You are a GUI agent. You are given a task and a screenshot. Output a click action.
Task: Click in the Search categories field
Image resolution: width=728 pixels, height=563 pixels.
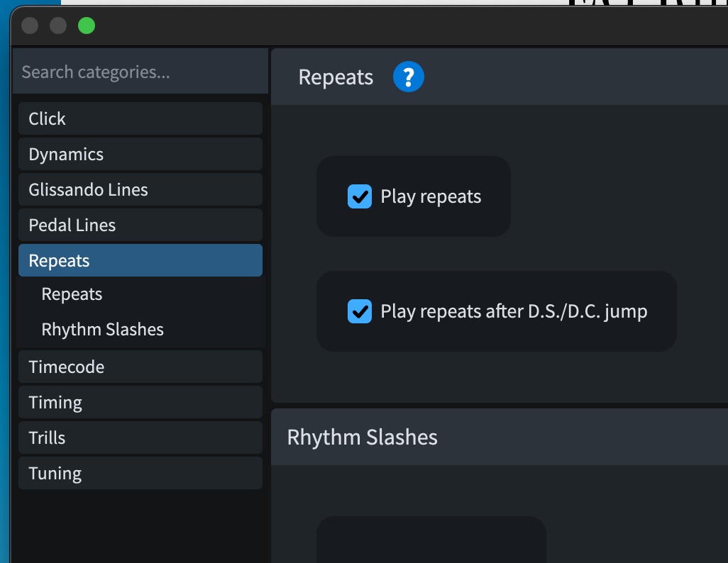click(140, 72)
